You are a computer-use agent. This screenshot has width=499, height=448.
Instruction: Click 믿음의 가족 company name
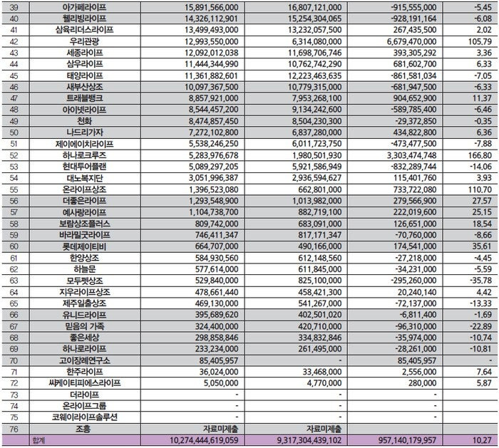[84, 326]
